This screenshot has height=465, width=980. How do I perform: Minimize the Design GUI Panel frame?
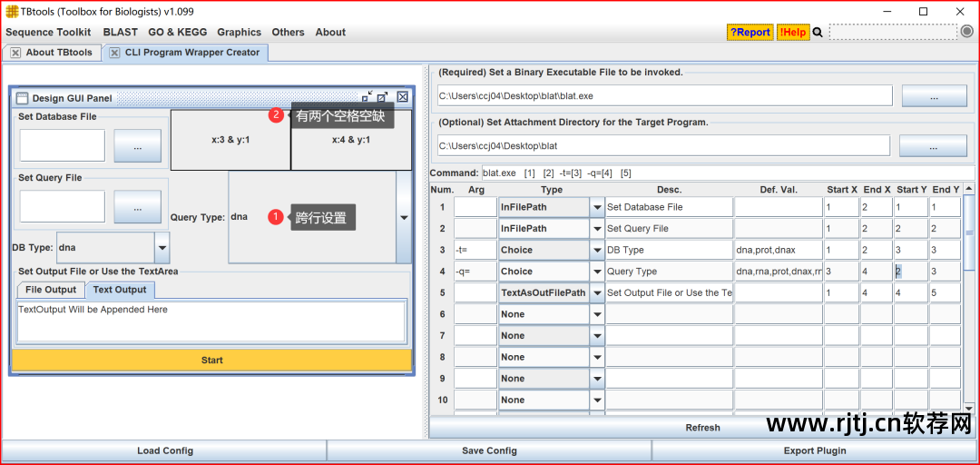[x=367, y=97]
